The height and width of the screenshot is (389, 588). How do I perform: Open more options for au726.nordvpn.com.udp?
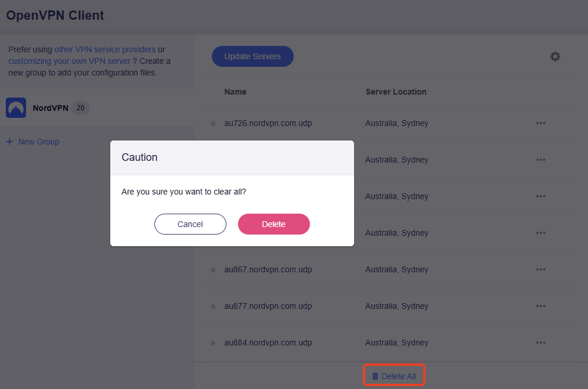tap(540, 123)
